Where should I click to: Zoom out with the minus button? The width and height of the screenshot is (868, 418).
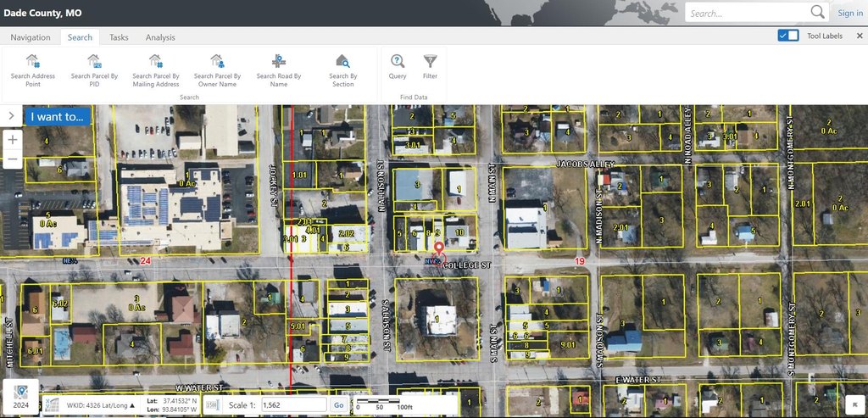(13, 159)
